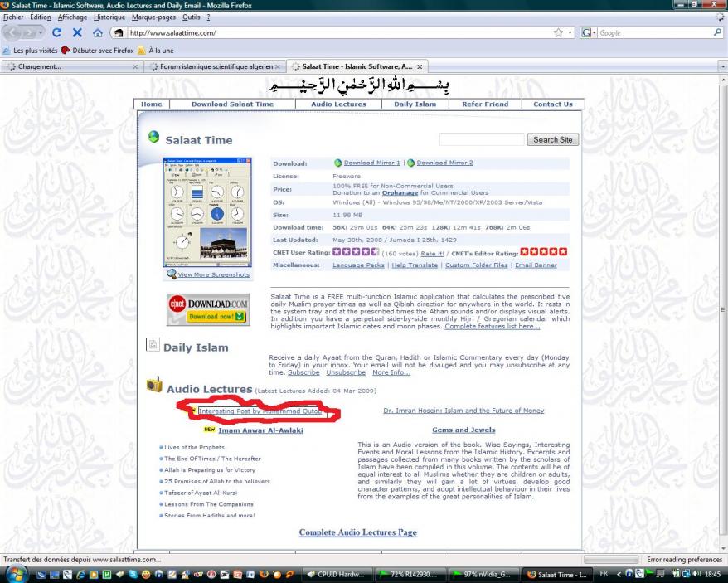Switch to the CPUID Hardw... taskbar window
The height and width of the screenshot is (583, 728).
click(x=338, y=574)
